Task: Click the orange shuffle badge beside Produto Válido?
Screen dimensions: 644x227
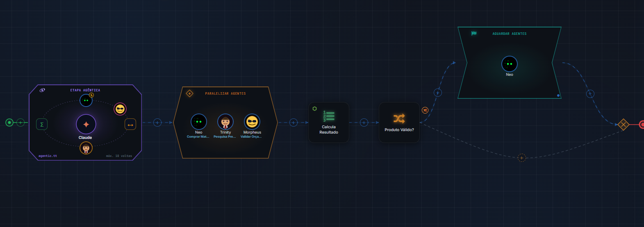Action: [x=425, y=110]
